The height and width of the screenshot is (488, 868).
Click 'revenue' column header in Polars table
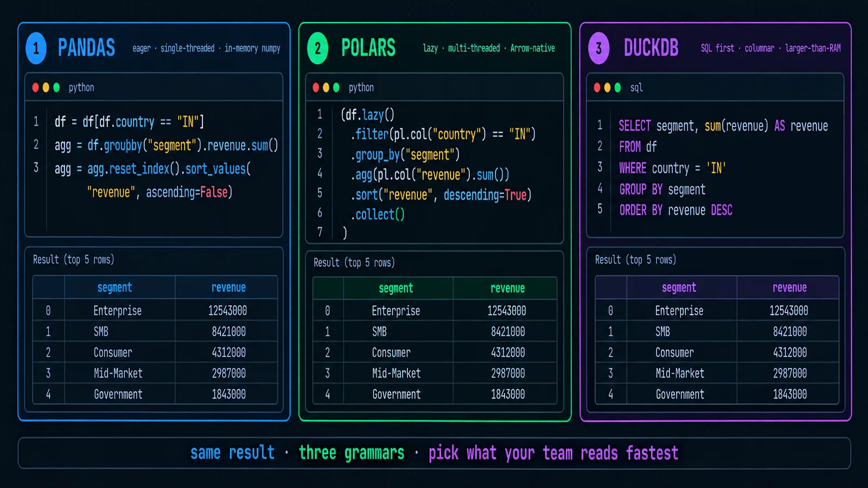click(x=508, y=288)
